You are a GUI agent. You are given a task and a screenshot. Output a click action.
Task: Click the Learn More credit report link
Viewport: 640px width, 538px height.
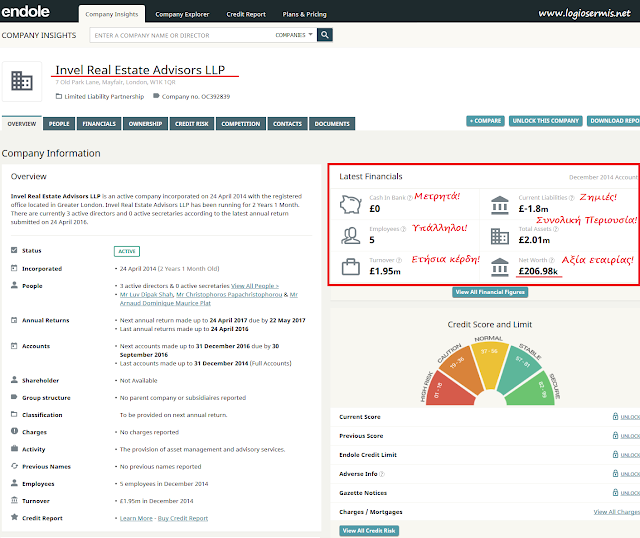click(136, 518)
